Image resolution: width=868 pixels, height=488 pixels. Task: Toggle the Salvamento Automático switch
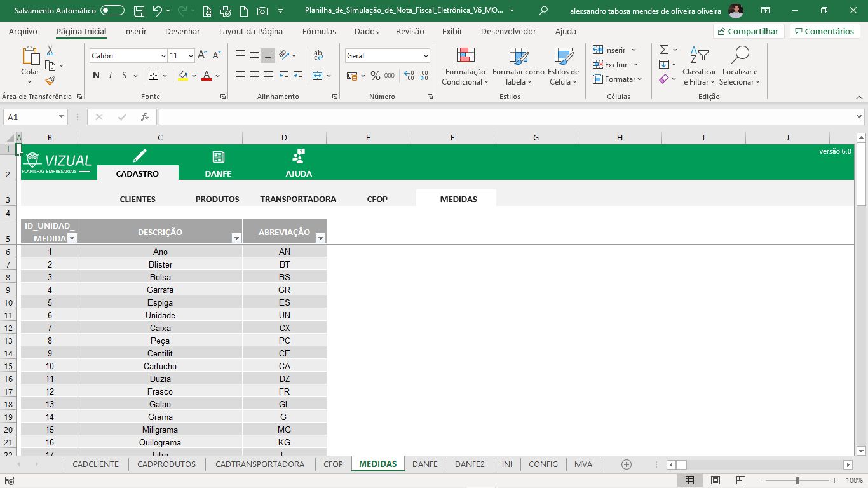click(x=112, y=11)
